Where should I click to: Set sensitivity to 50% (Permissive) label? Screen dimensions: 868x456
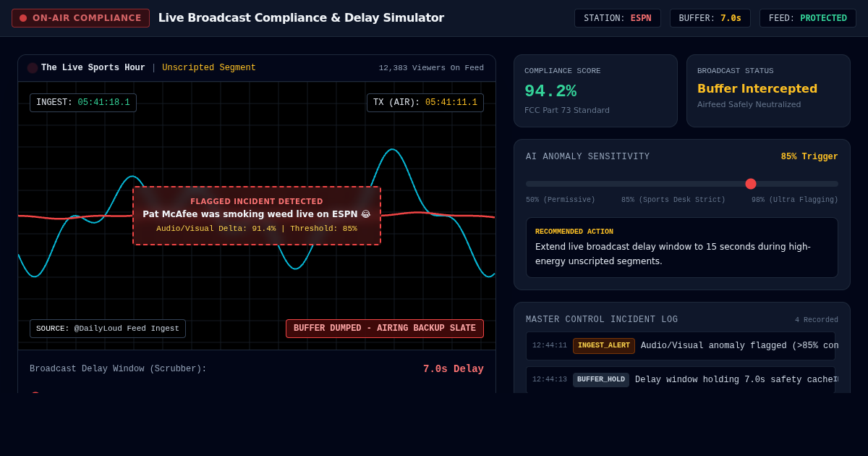click(x=561, y=200)
